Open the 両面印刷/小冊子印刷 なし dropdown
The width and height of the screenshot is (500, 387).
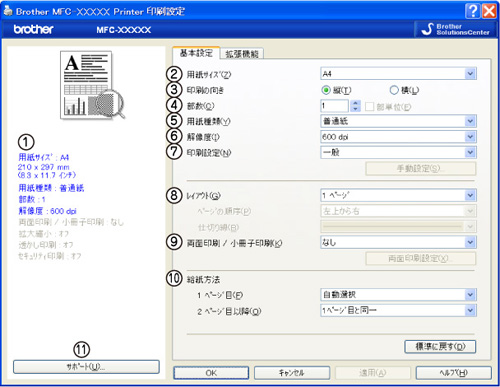pyautogui.click(x=398, y=242)
